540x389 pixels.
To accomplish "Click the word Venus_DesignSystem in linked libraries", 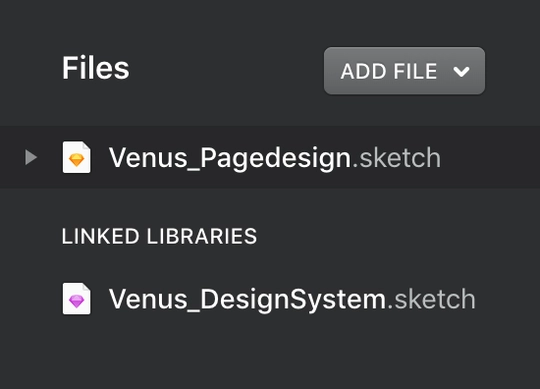I will [248, 299].
